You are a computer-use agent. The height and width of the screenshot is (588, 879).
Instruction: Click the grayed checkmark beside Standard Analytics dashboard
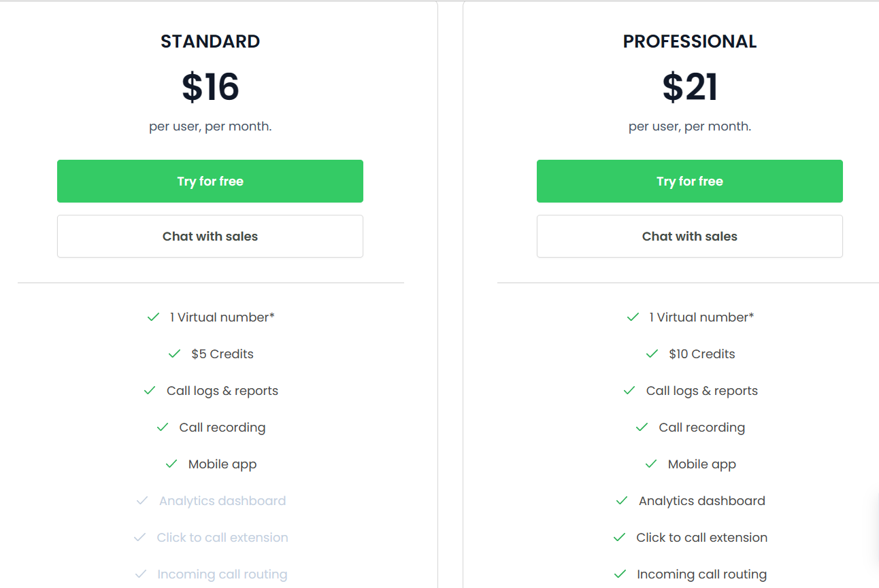click(x=142, y=500)
